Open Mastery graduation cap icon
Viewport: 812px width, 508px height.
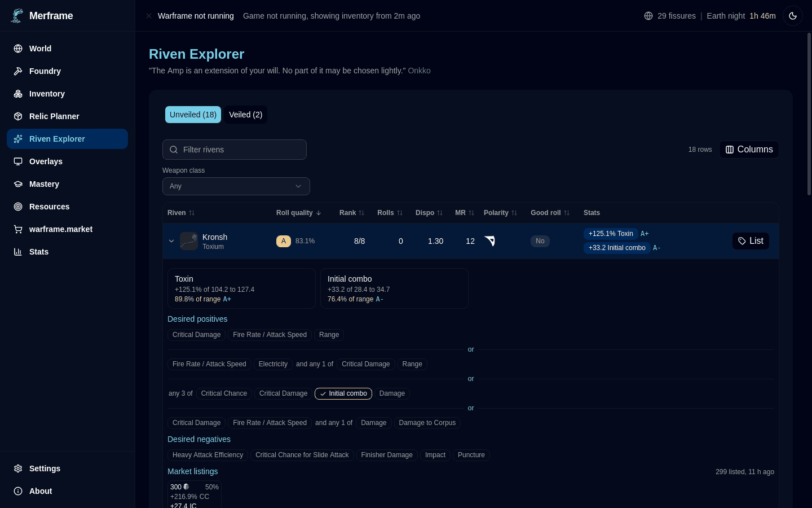18,184
